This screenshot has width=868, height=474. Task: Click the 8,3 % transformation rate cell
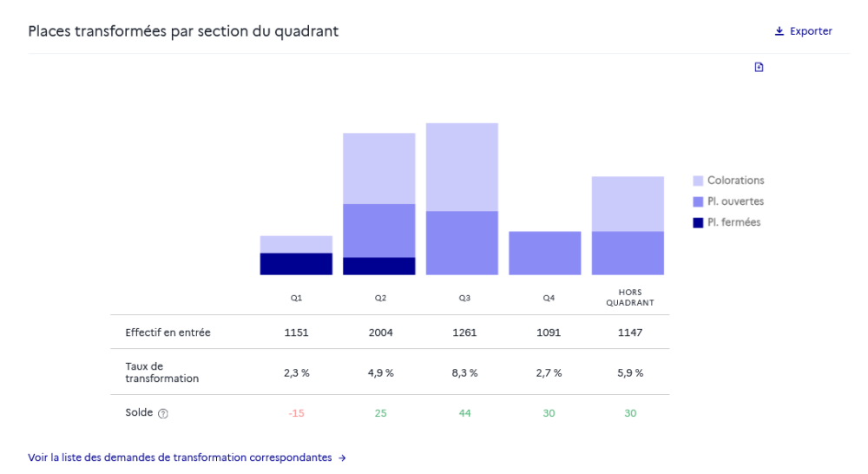[x=464, y=372]
